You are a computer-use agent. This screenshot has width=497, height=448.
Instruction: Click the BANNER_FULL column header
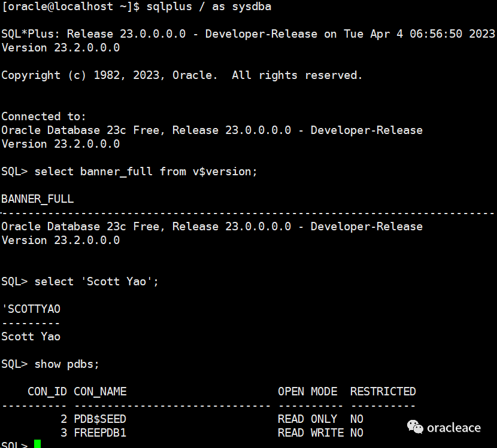[x=37, y=199]
